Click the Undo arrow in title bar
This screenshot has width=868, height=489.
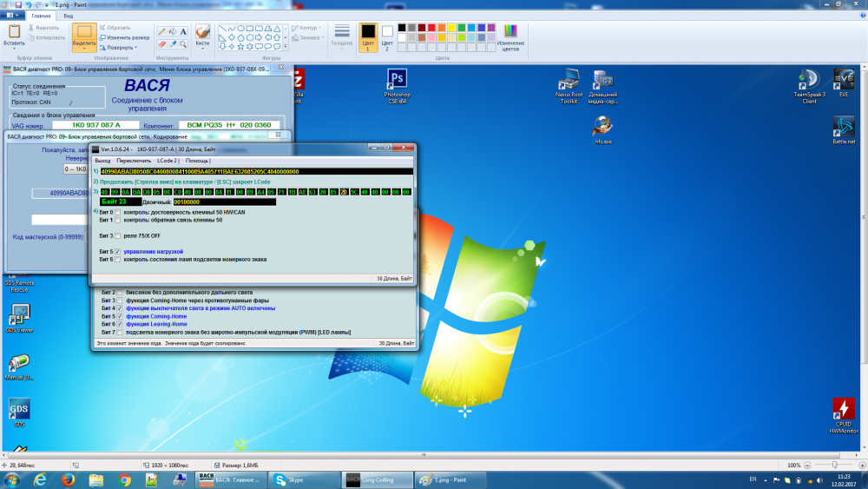pyautogui.click(x=29, y=4)
